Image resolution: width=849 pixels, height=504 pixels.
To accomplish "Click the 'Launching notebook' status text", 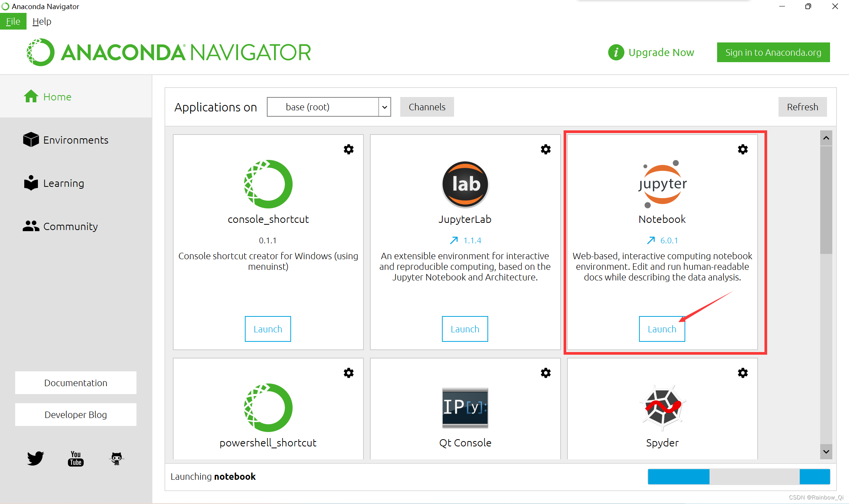I will point(213,476).
